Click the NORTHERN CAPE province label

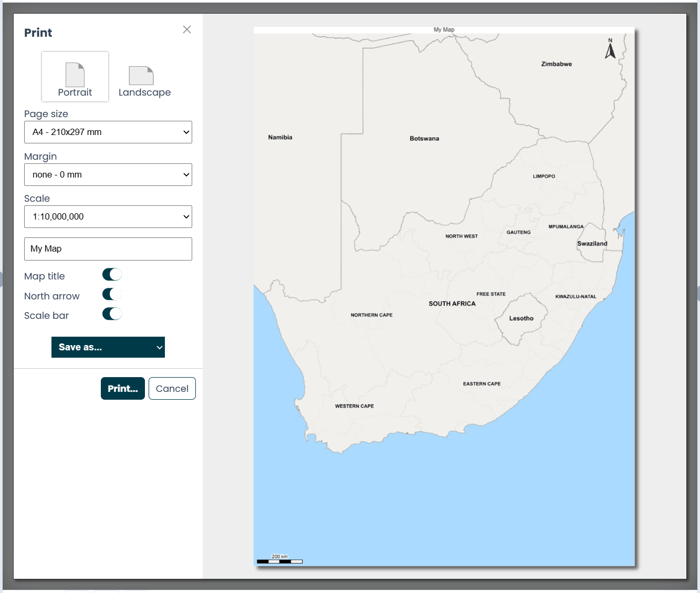click(x=372, y=315)
